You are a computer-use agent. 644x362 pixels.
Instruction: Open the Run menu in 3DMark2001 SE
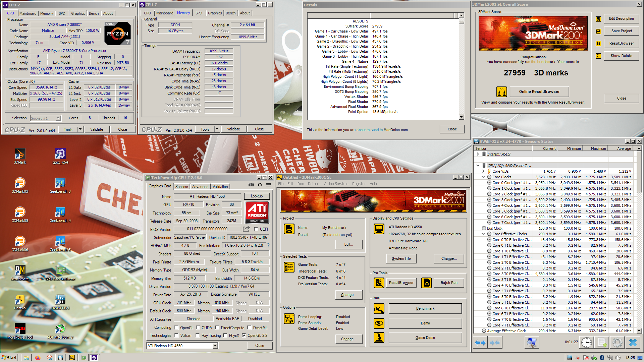301,184
